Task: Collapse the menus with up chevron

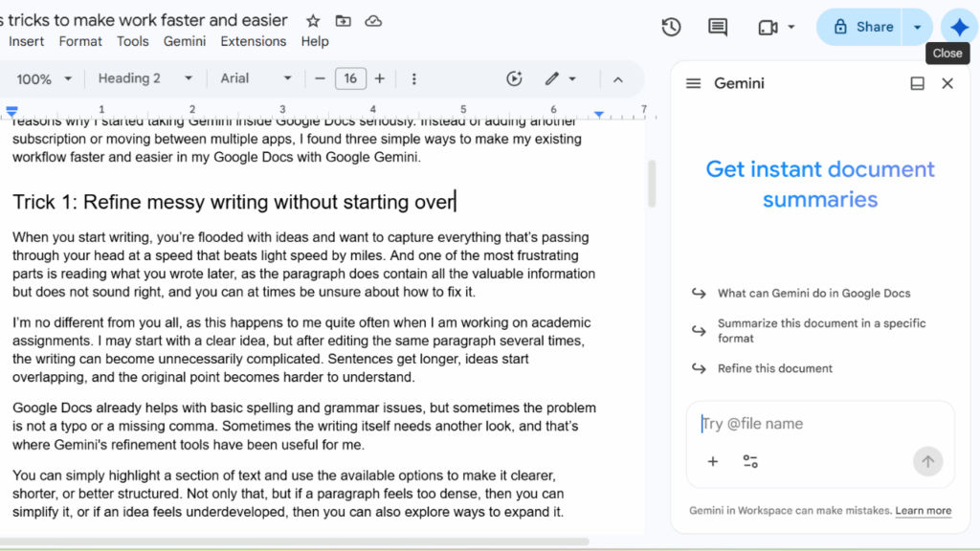Action: tap(617, 79)
